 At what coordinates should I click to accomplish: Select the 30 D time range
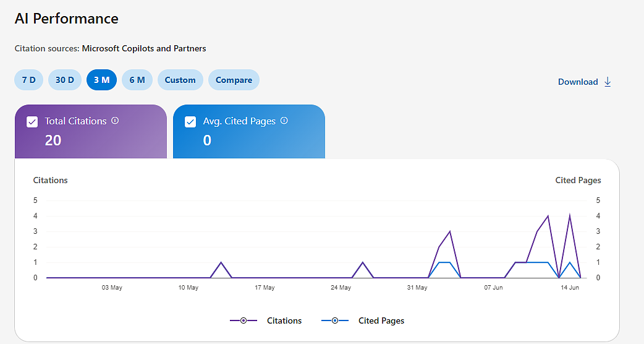(x=65, y=80)
